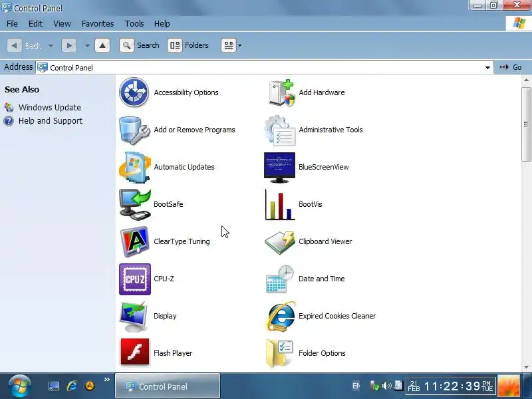The height and width of the screenshot is (399, 532).
Task: Open the Help menu
Action: tap(162, 24)
